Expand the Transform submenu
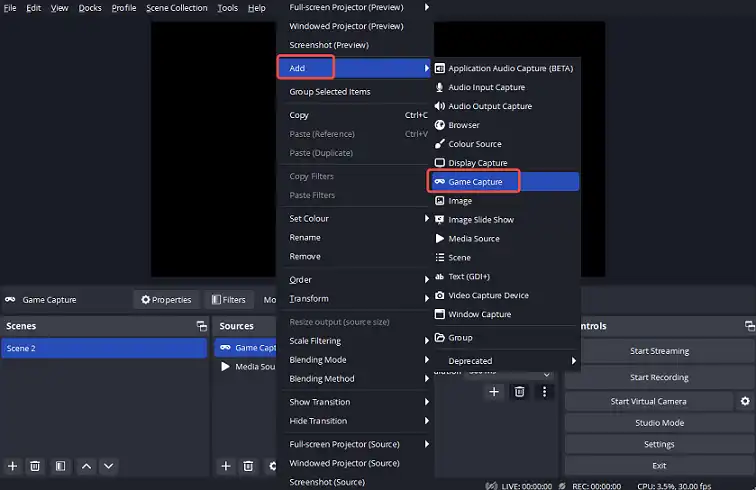This screenshot has height=490, width=756. point(356,299)
